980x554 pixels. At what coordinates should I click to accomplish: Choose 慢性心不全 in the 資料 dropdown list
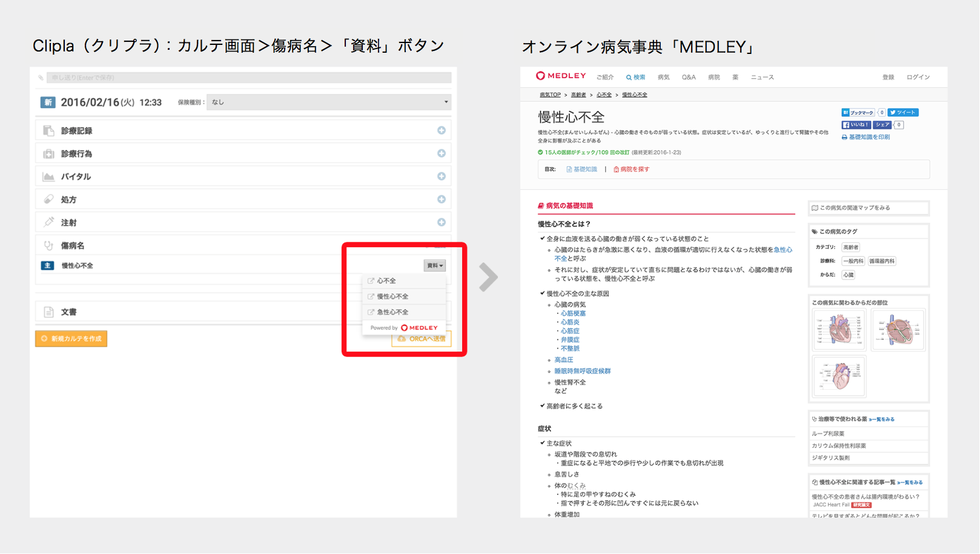point(392,296)
